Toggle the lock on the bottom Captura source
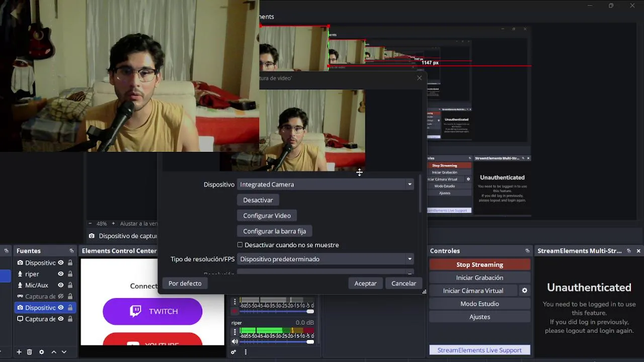 pos(70,319)
